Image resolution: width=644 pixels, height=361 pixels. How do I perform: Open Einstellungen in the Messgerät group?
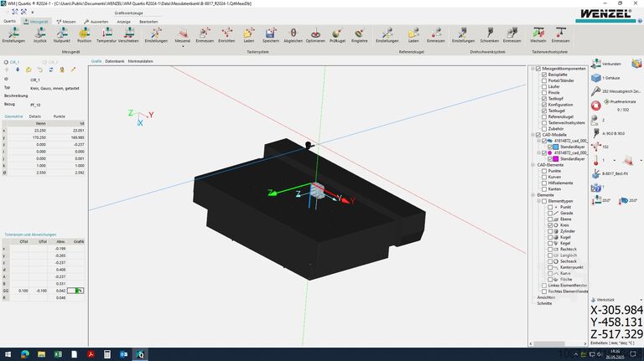click(13, 35)
